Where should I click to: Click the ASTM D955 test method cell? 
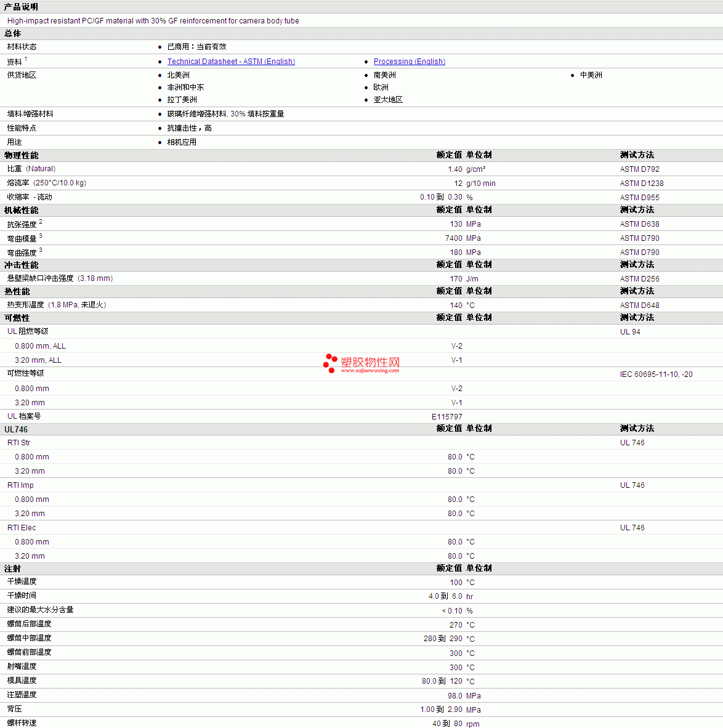639,197
